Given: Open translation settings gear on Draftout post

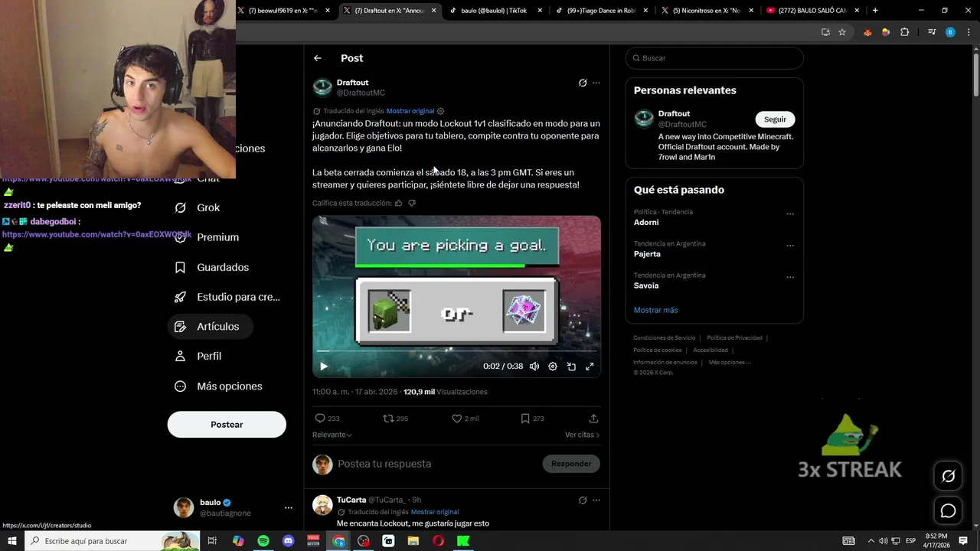Looking at the screenshot, I should 440,111.
